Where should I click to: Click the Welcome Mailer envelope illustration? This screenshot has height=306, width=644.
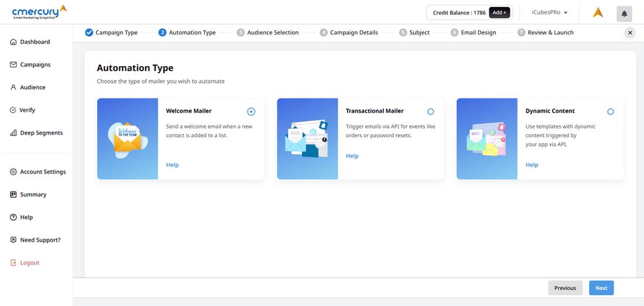128,138
